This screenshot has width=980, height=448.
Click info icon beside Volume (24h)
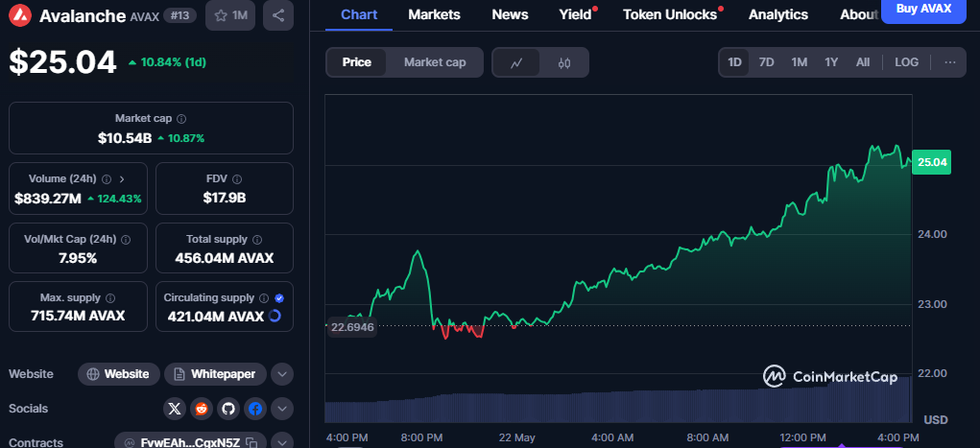pos(107,179)
